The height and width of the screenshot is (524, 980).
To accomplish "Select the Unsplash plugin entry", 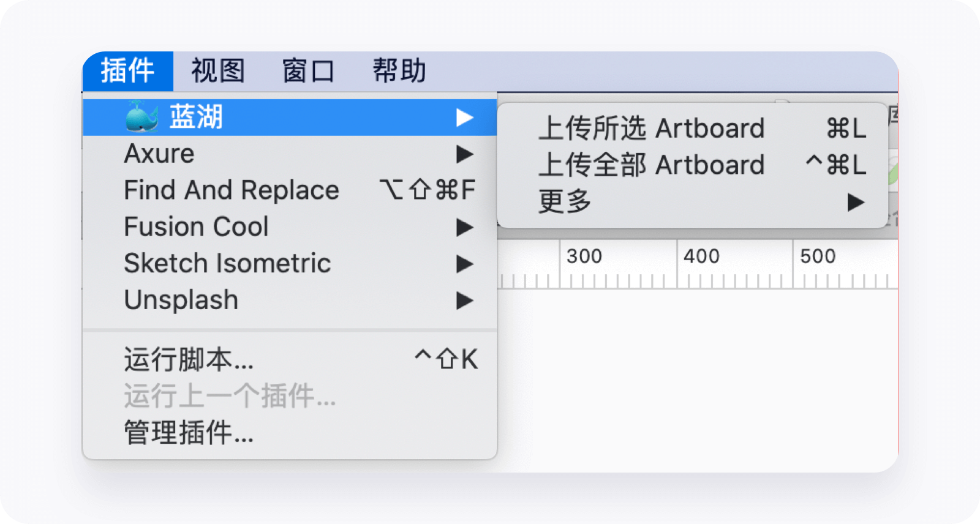I will pyautogui.click(x=290, y=301).
